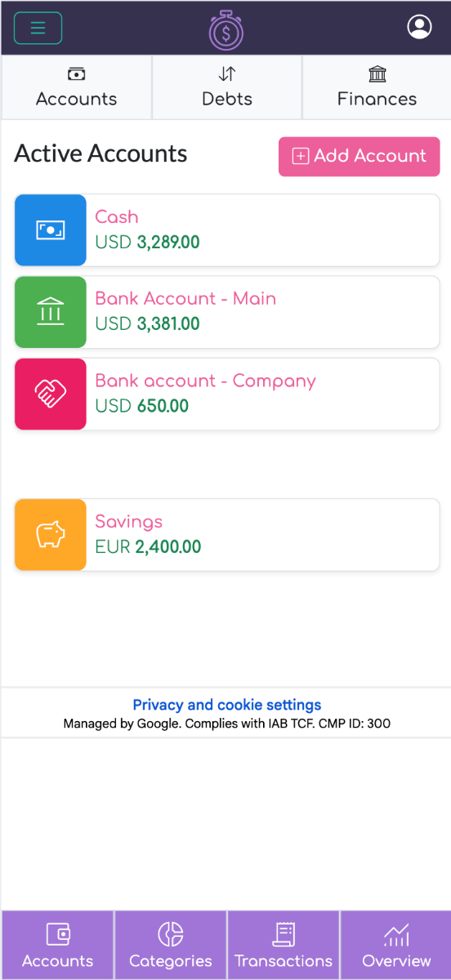The width and height of the screenshot is (451, 980).
Task: Tap the stopwatch dollar app logo
Action: point(226,29)
